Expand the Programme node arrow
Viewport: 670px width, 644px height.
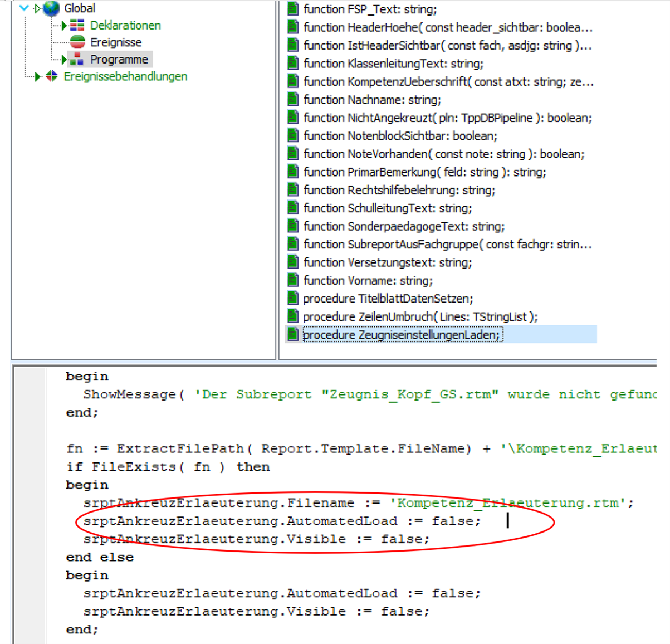pos(65,60)
